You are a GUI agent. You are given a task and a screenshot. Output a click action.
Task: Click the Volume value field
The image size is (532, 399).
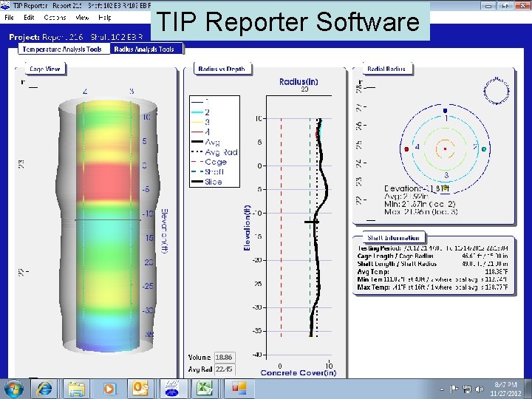click(x=225, y=358)
